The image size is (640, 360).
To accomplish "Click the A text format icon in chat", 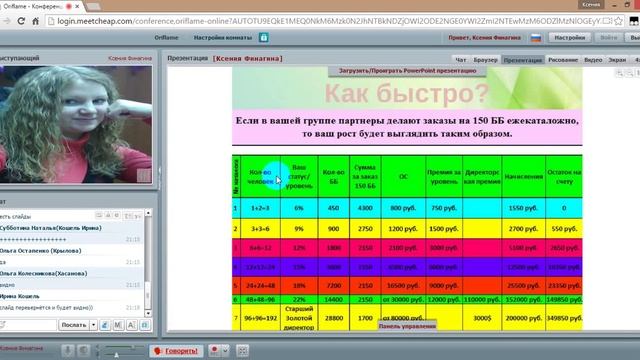I will click(131, 325).
